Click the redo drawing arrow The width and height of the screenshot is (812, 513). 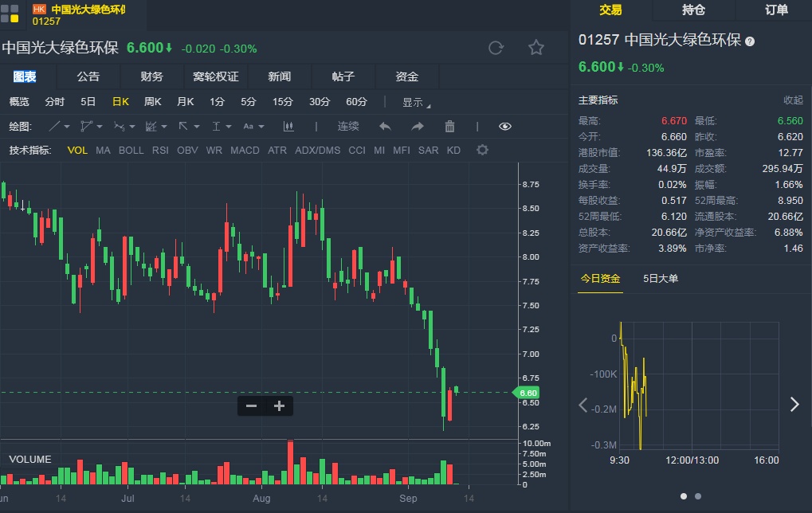(x=418, y=126)
